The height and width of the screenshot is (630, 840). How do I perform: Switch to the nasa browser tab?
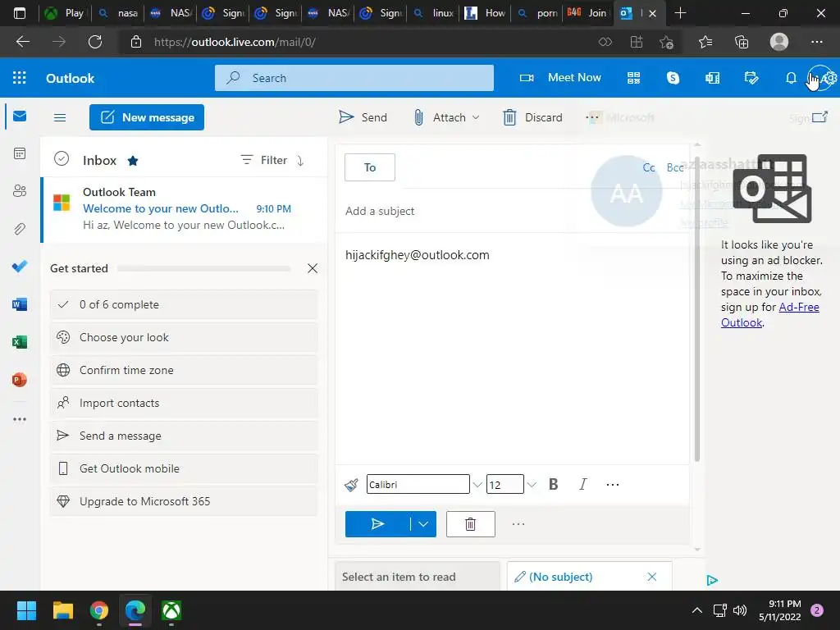click(118, 13)
